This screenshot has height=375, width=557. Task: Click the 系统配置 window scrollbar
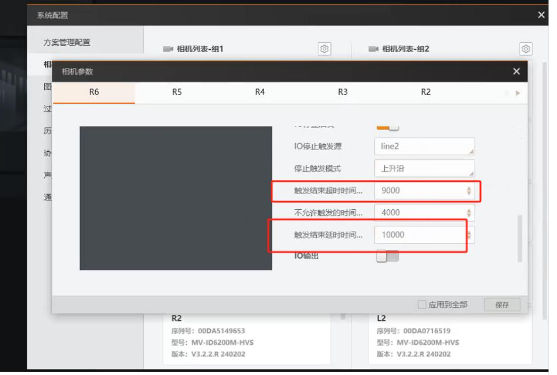545,190
